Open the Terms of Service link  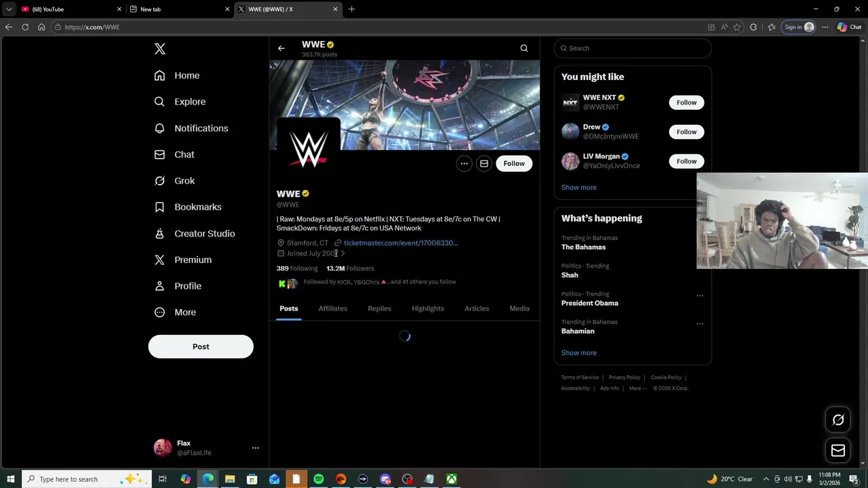pos(580,378)
